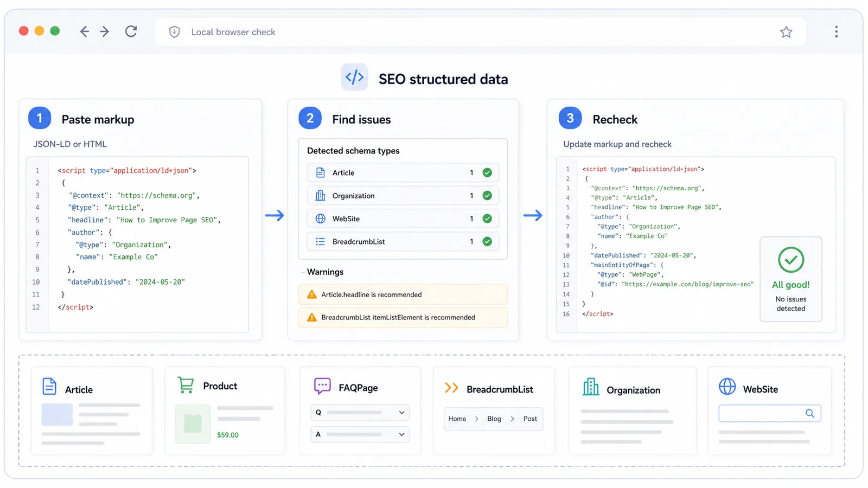Click the Article card image placeholder

[57, 415]
